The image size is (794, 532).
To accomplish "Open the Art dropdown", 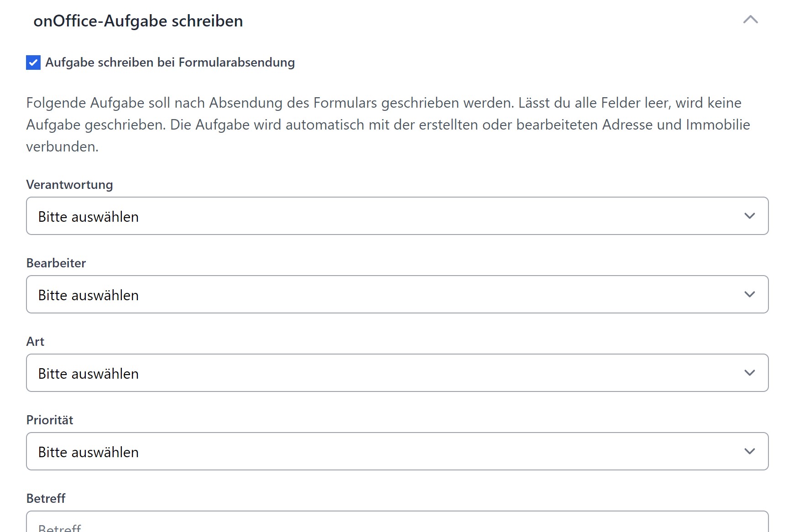I will pos(397,373).
